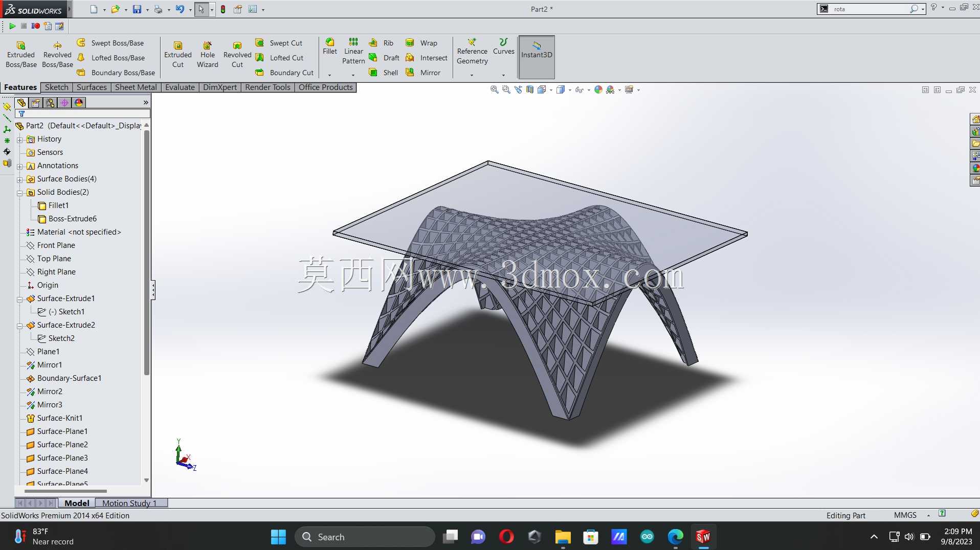Click the feature tree filter field
The height and width of the screenshot is (550, 980).
click(83, 113)
